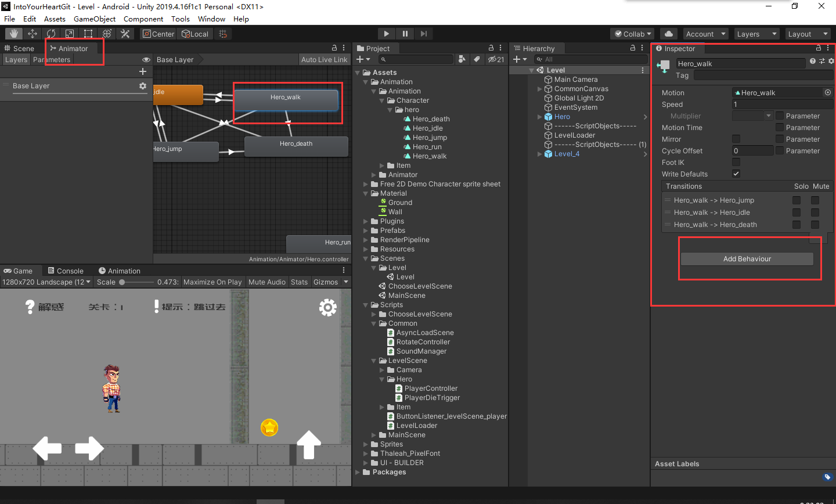Tap the jump up arrow in Game view
The width and height of the screenshot is (836, 504).
309,445
